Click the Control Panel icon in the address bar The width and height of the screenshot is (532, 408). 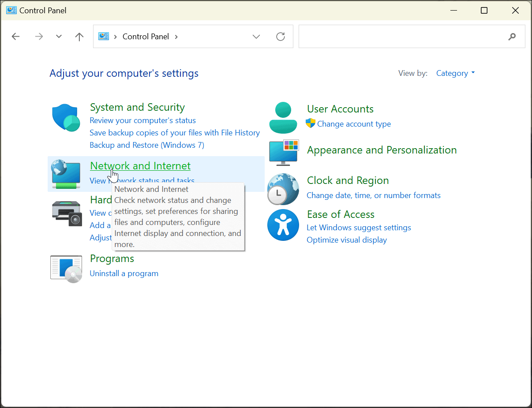(104, 37)
